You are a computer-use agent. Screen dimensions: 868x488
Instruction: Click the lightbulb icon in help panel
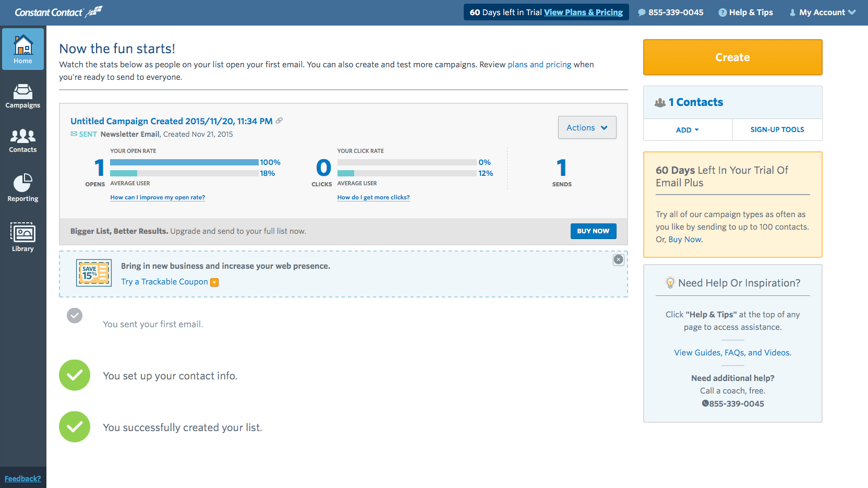click(670, 283)
